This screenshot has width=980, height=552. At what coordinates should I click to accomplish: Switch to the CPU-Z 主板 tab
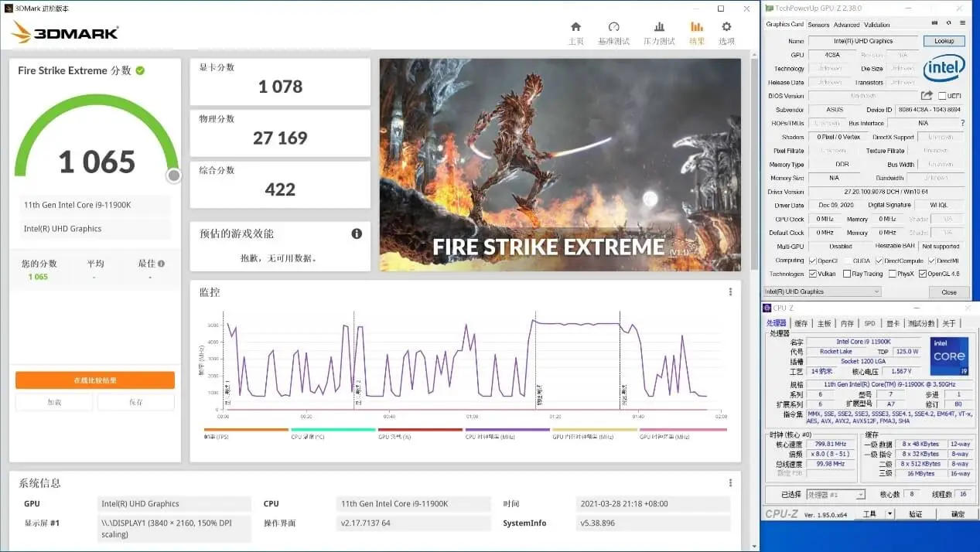click(824, 323)
